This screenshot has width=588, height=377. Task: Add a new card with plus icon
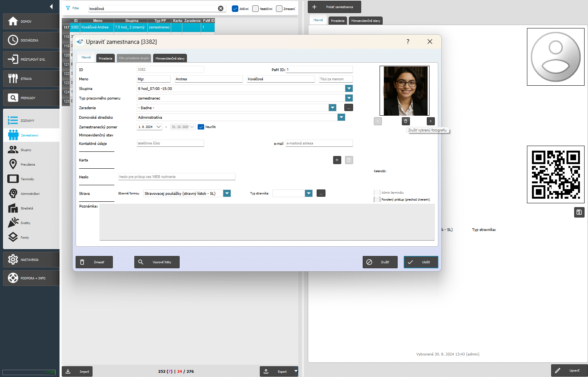click(337, 160)
